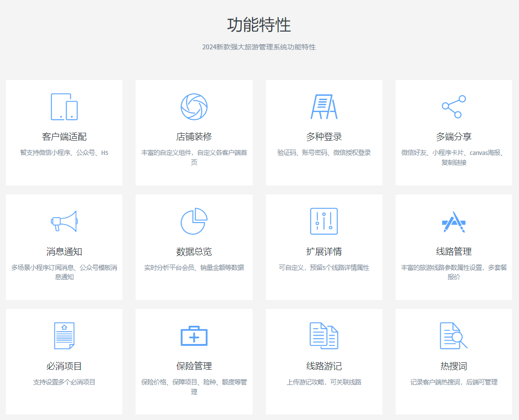The image size is (519, 420).
Task: Select the 多种登录 easel board icon
Action: click(324, 107)
